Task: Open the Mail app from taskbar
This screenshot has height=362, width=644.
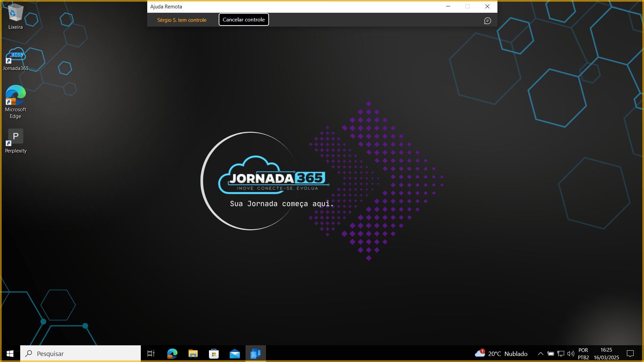Action: (235, 354)
